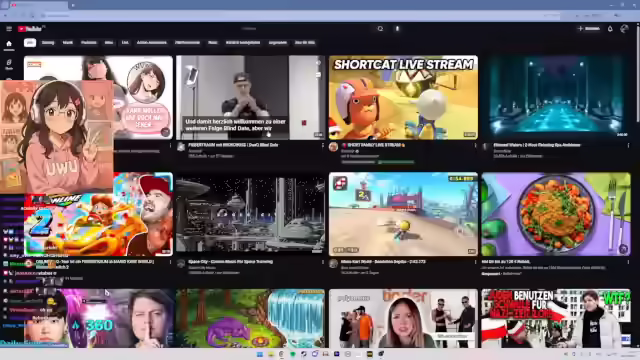Filter the feed by Live chip

(x=125, y=42)
